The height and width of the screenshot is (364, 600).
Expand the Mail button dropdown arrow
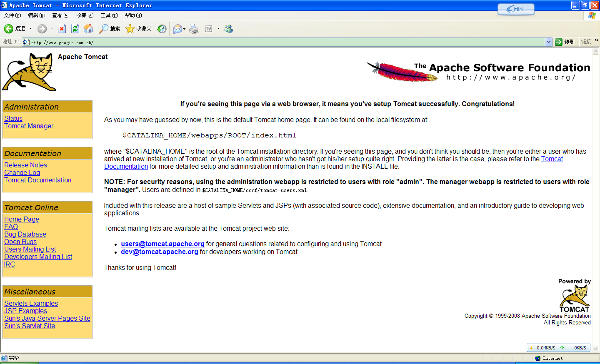click(x=184, y=29)
